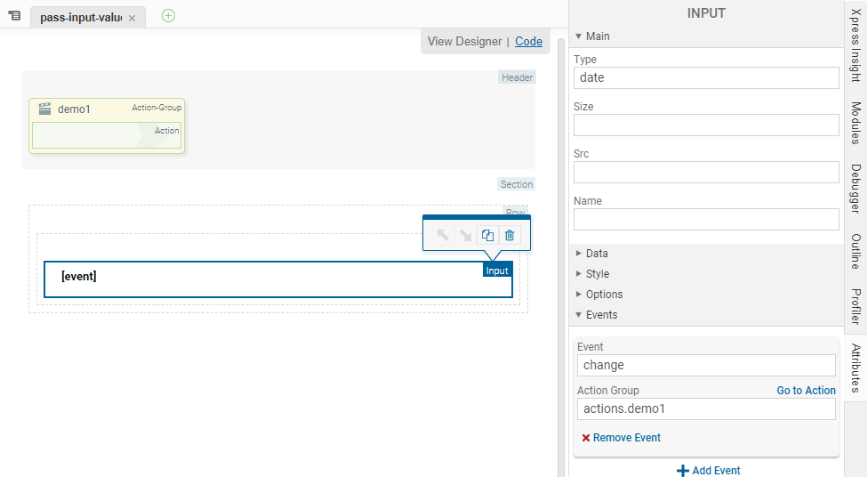This screenshot has width=868, height=477.
Task: Click the demo1 action-group clapperboard icon
Action: (x=44, y=109)
